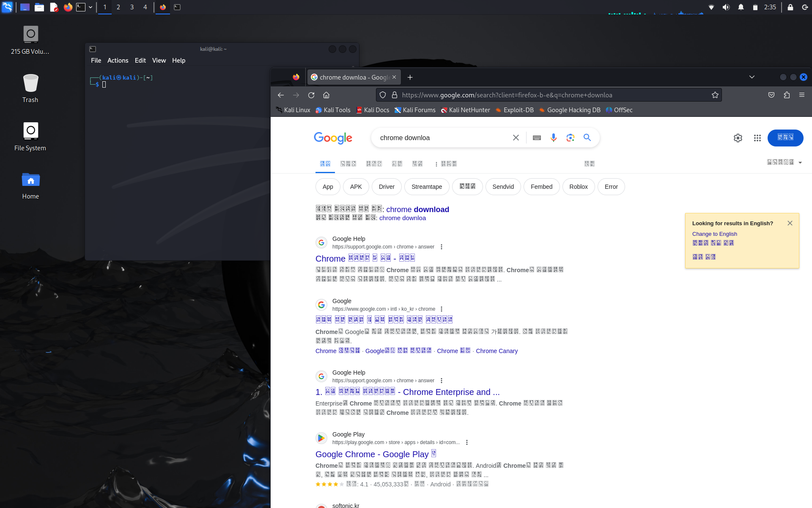Viewport: 812px width, 508px height.
Task: Bookmark this page with the star icon
Action: 715,95
